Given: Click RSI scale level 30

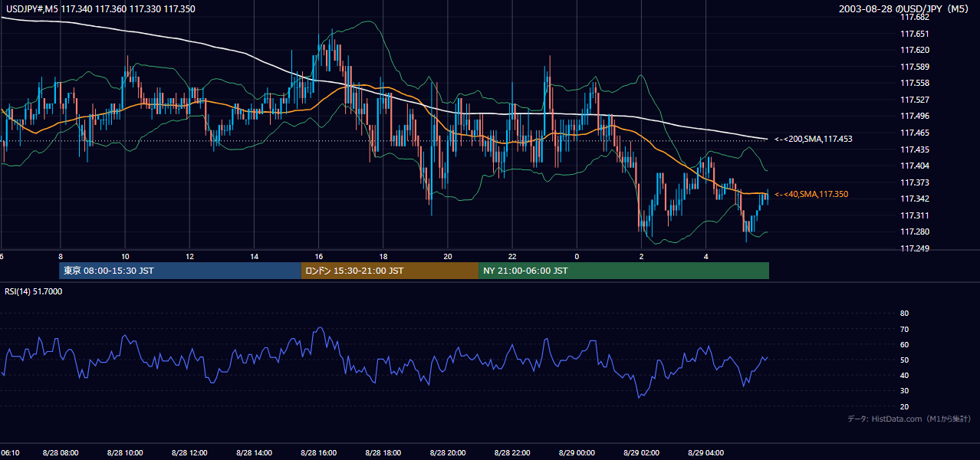Looking at the screenshot, I should coord(904,391).
